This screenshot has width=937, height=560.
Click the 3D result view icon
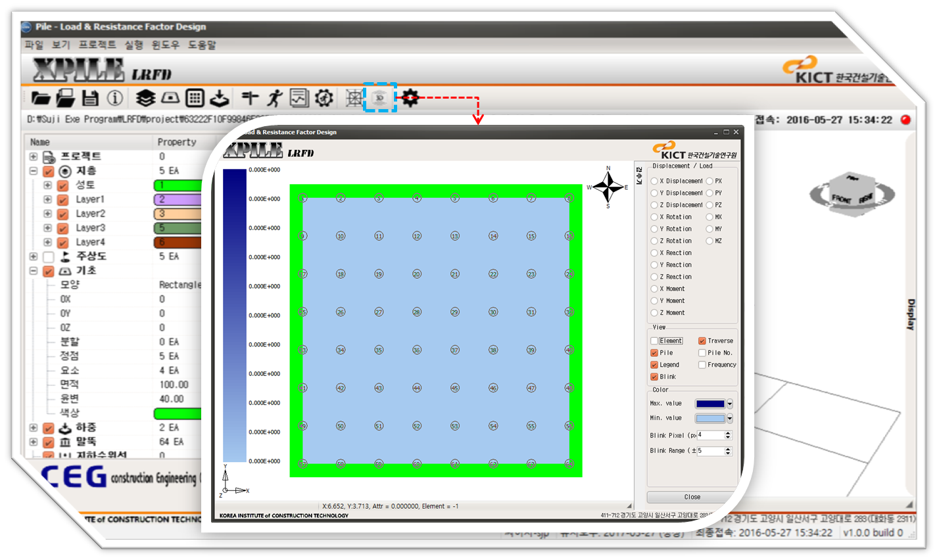pos(379,99)
